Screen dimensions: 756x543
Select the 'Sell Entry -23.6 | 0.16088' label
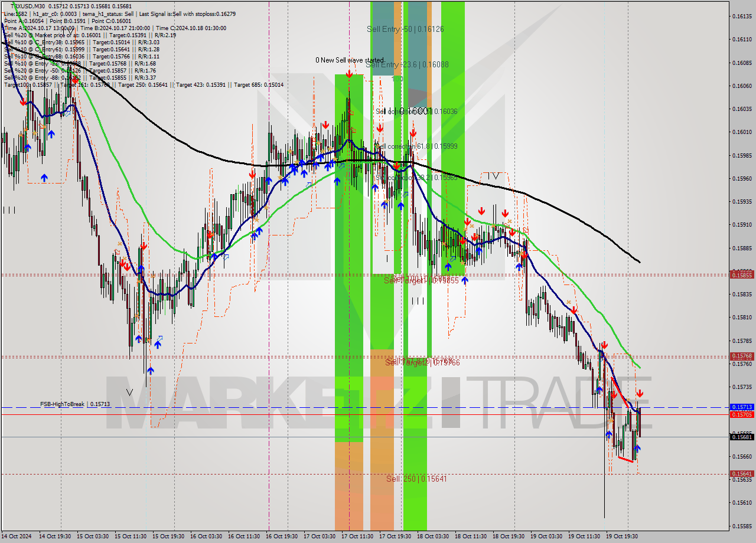407,65
